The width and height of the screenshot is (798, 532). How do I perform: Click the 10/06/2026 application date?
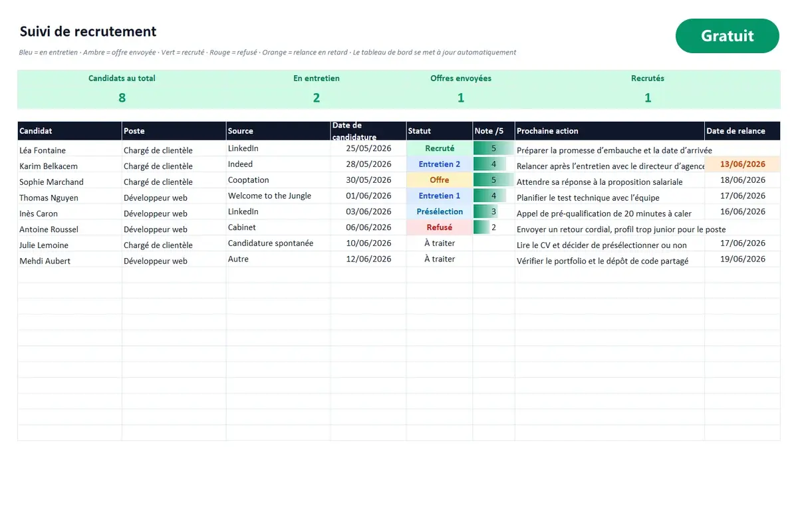coord(368,243)
